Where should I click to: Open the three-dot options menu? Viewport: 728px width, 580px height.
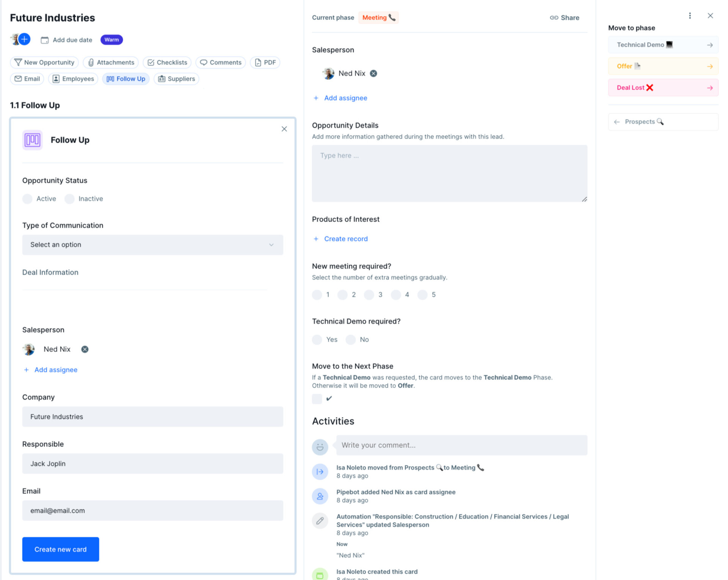coord(690,16)
